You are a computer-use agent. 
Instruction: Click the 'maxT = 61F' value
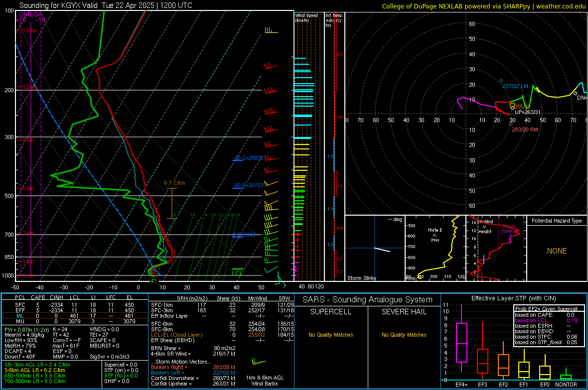coord(66,346)
